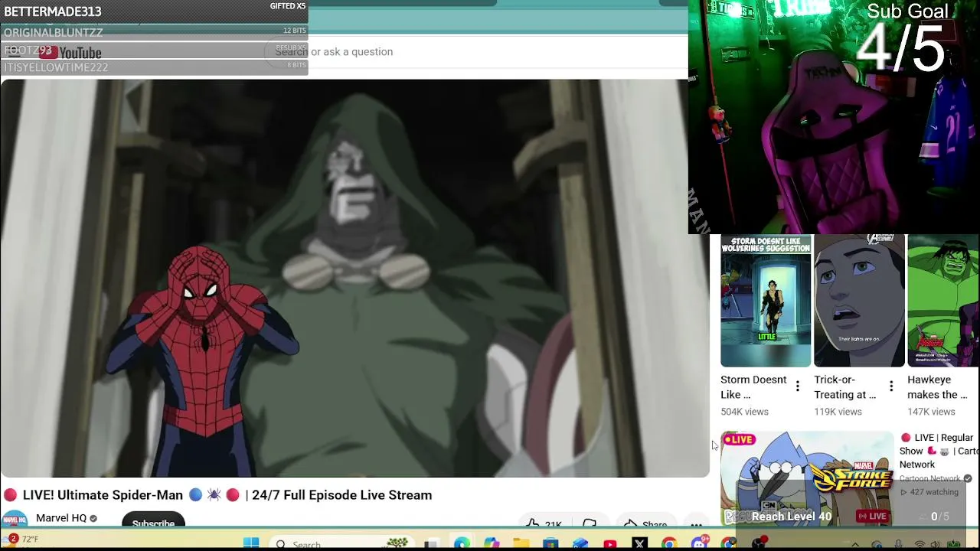Click the 'LIVE | Regular Show' title
The height and width of the screenshot is (551, 980).
pos(939,451)
